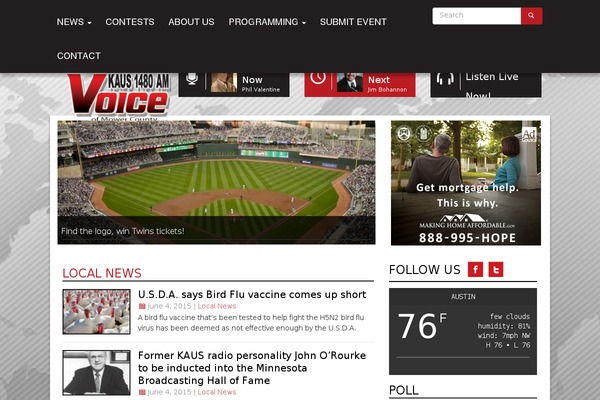Click the POLL heading
This screenshot has width=600, height=400.
coord(404,390)
